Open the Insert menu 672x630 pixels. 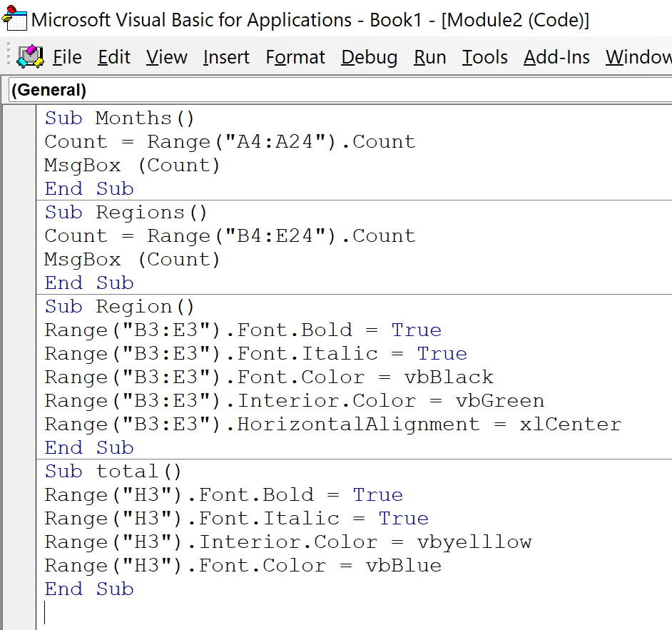coord(225,57)
